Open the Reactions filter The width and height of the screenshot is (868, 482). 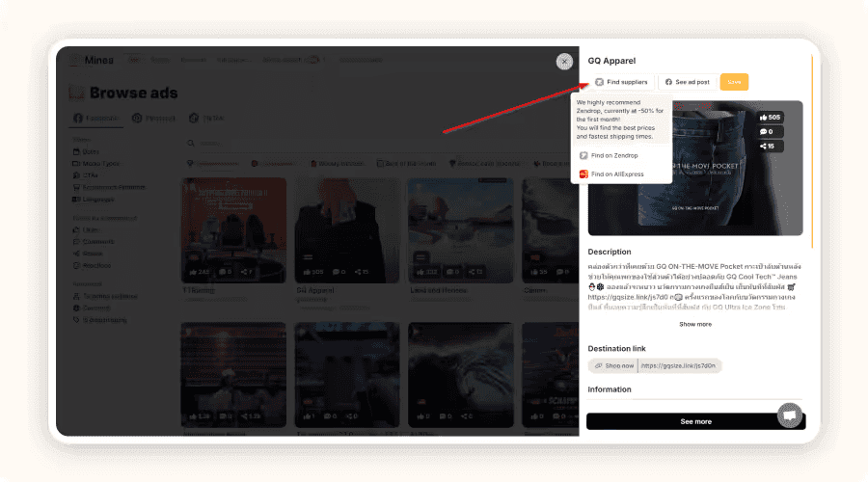point(92,266)
